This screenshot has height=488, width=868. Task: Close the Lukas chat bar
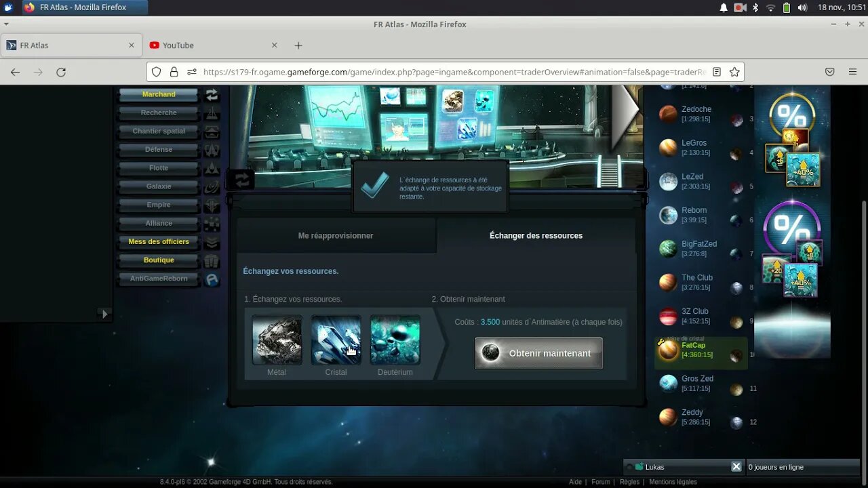(x=736, y=466)
